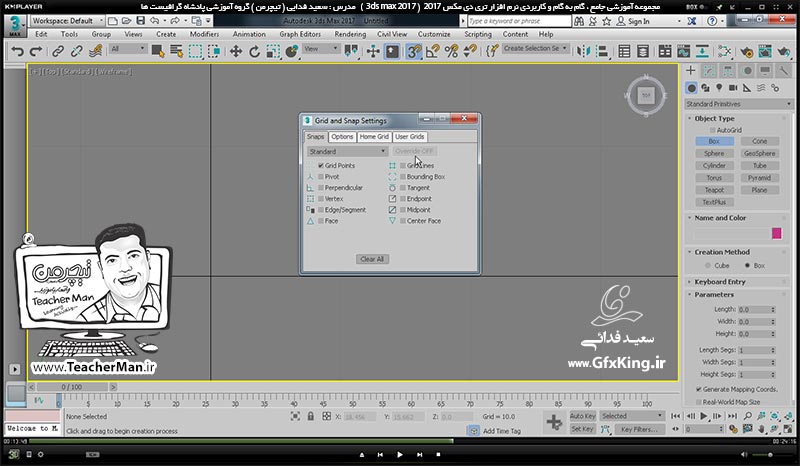Screen dimensions: 800x466
Task: Select the Cube creation method radio
Action: point(708,265)
